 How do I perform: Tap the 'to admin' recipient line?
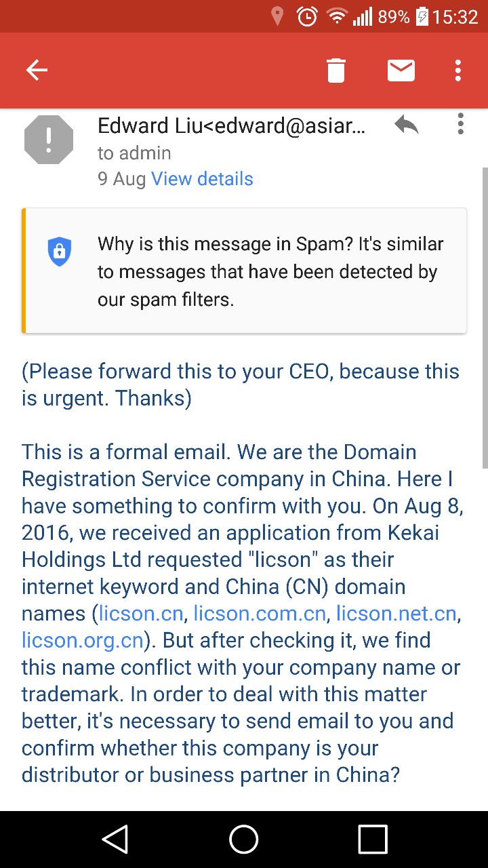coord(134,153)
